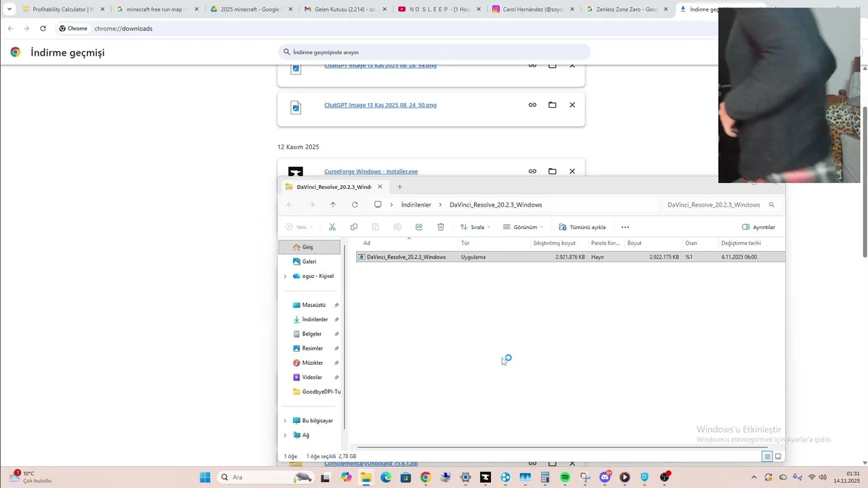Open the Görünüm view dropdown
The height and width of the screenshot is (488, 868).
pos(523,227)
